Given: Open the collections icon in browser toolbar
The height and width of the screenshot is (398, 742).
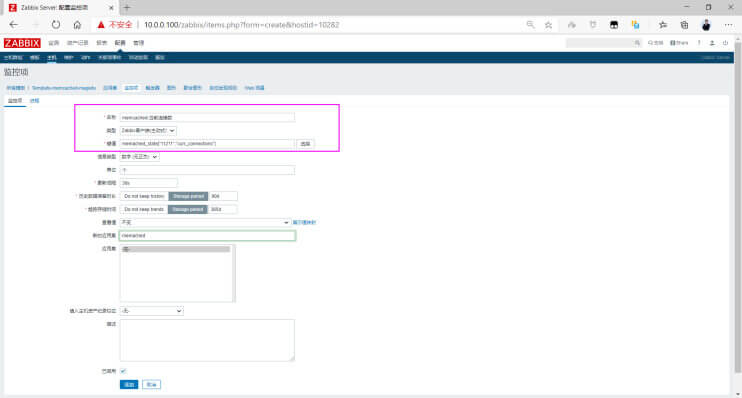Looking at the screenshot, I should (684, 25).
